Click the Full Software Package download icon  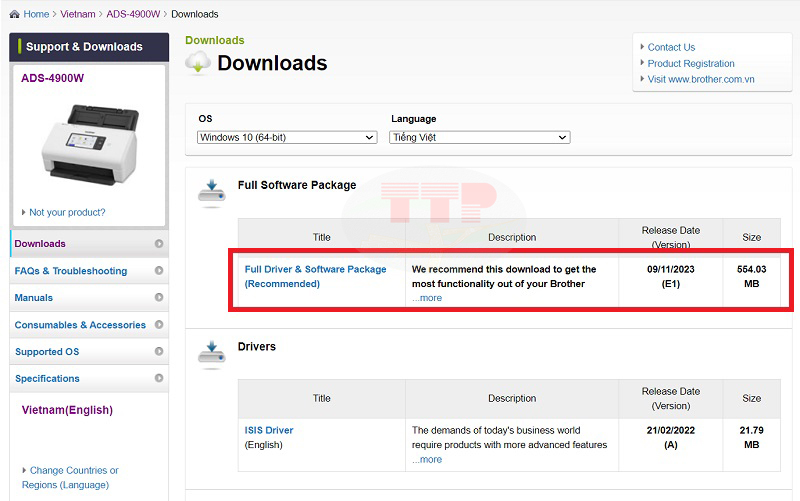point(211,191)
